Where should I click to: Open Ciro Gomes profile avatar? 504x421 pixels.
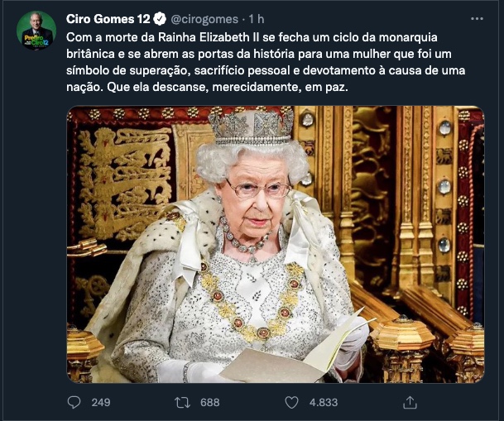pyautogui.click(x=36, y=31)
